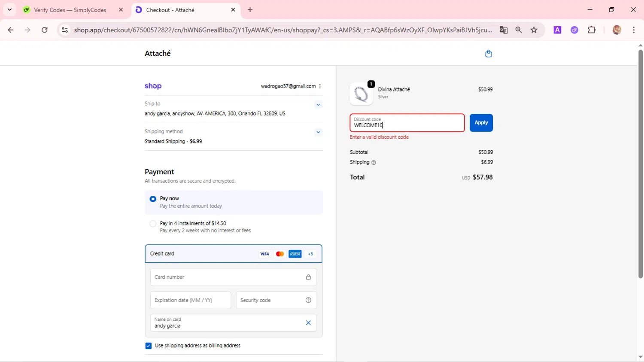Open the purple A extension
This screenshot has height=362, width=644.
tap(557, 30)
